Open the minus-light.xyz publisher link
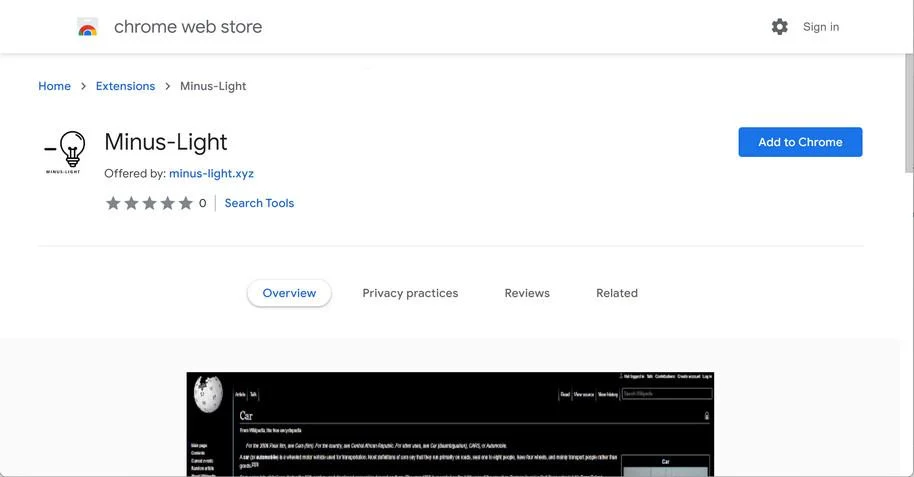914x477 pixels. point(211,173)
